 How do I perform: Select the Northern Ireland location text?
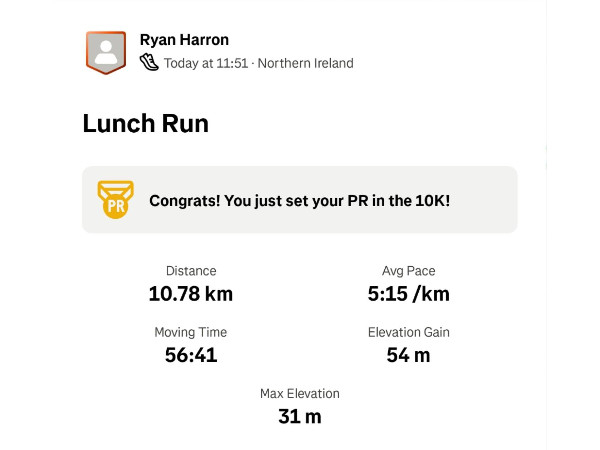tap(307, 63)
